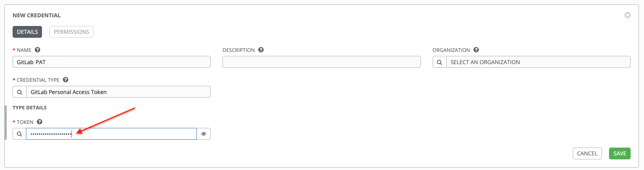Click the Credential Type help icon

tap(66, 80)
